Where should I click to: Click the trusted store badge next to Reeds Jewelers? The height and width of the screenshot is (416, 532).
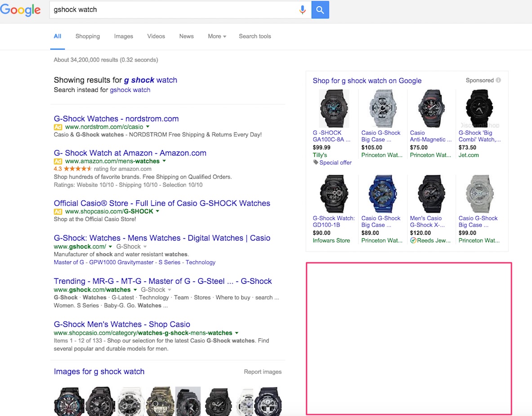[413, 241]
